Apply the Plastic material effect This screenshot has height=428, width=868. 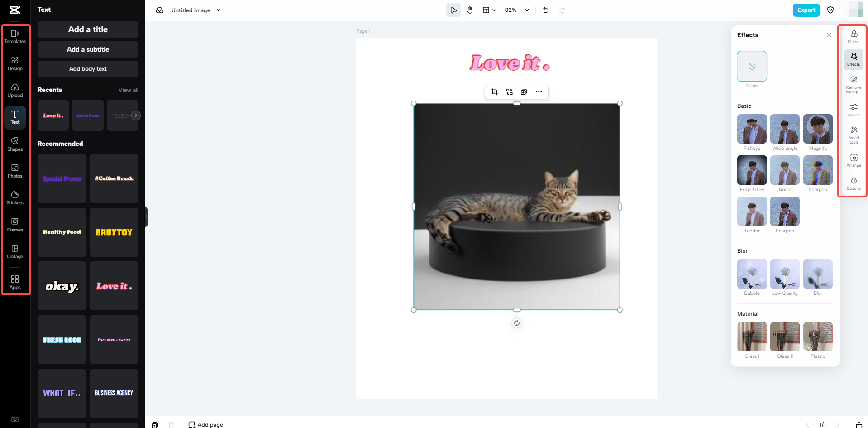click(818, 337)
